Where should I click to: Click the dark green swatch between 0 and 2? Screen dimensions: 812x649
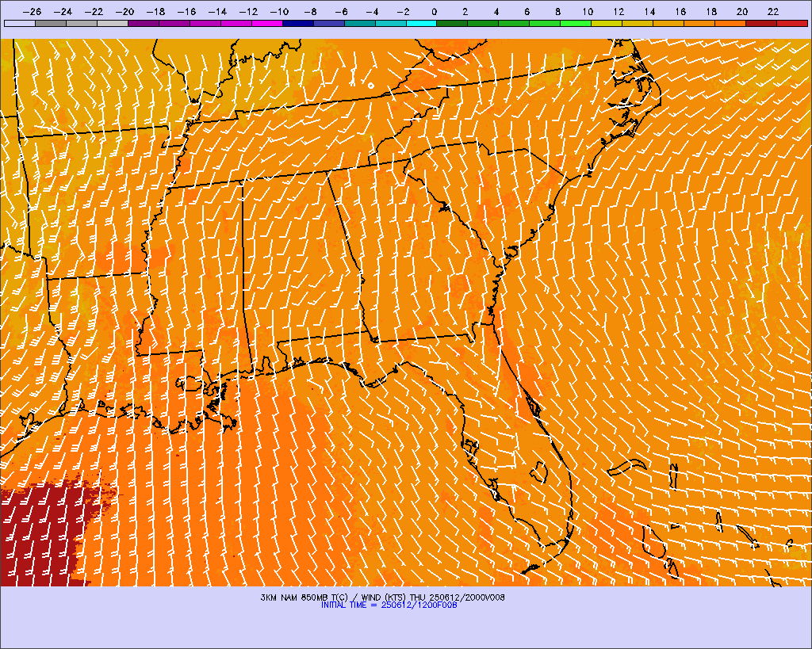coord(453,23)
